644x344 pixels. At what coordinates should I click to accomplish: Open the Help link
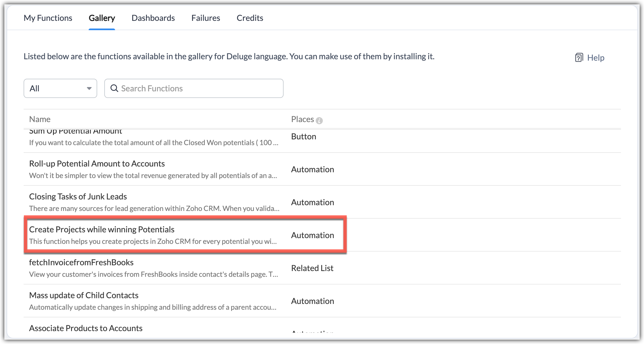pos(595,58)
